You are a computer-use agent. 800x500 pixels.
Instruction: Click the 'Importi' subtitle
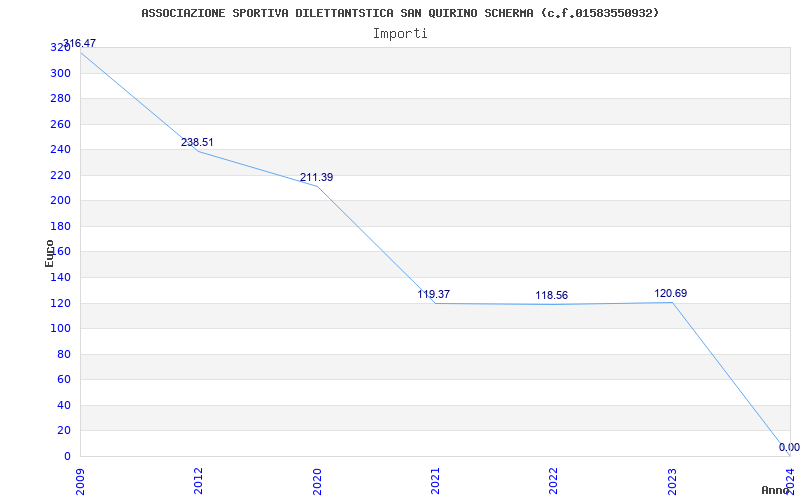400,34
